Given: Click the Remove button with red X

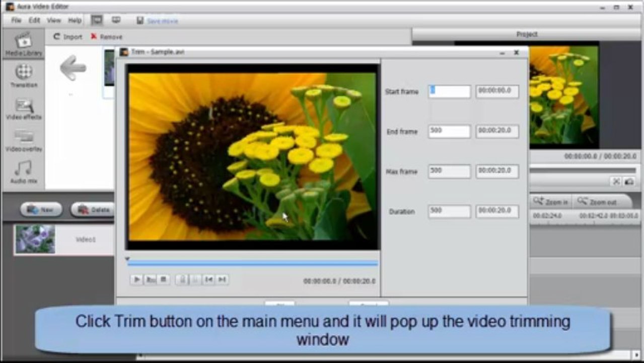Looking at the screenshot, I should click(106, 37).
